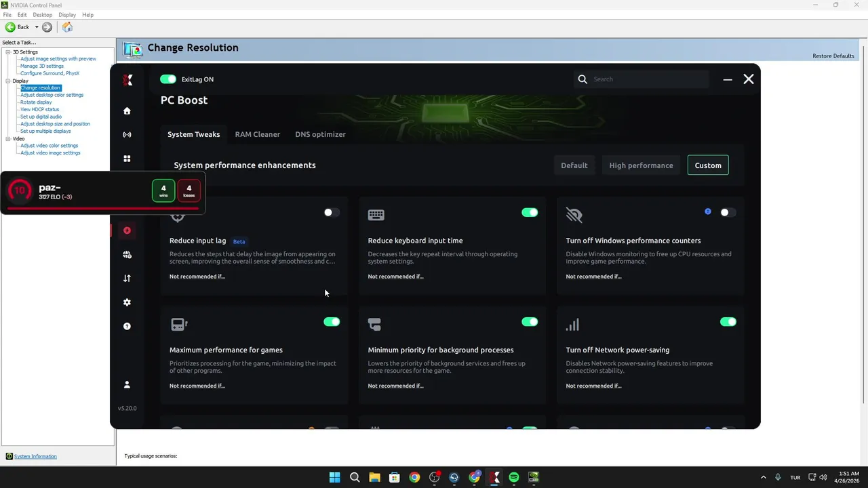Open File Explorer from the taskbar
868x488 pixels.
(374, 477)
